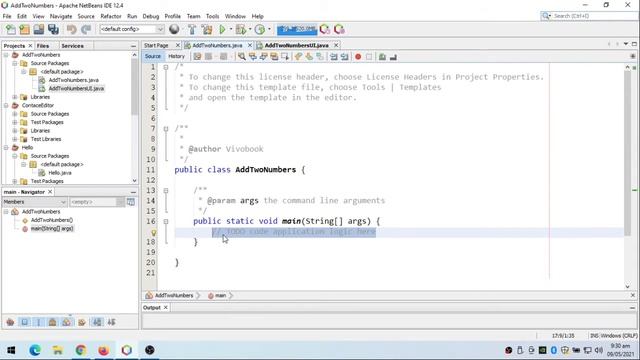640x360 pixels.
Task: Toggle Show Fields filter in Navigator
Action: tap(24, 322)
